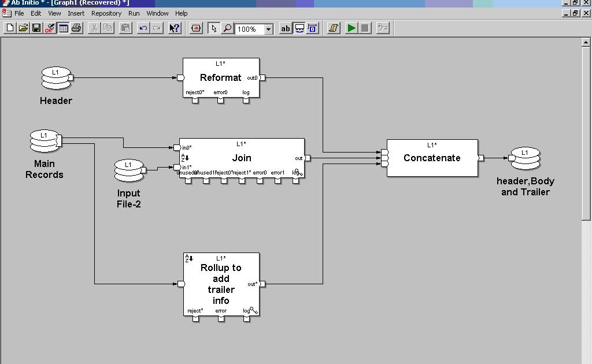Print the graph with the printer icon

point(77,27)
